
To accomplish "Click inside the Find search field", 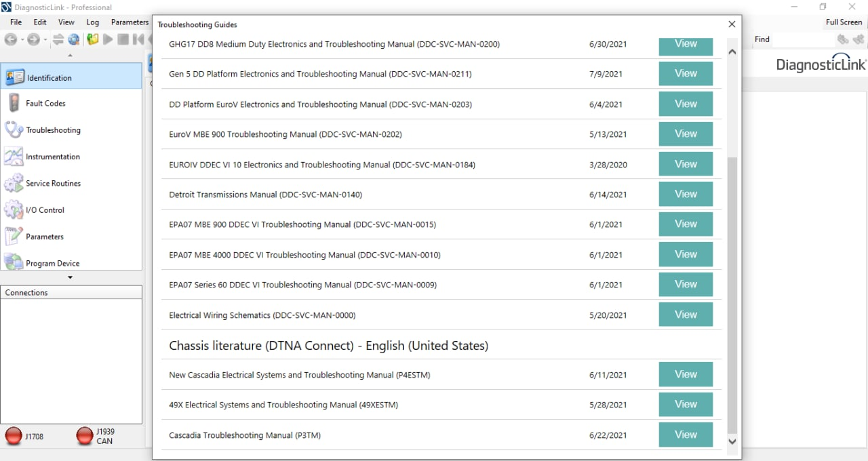I will (x=804, y=39).
